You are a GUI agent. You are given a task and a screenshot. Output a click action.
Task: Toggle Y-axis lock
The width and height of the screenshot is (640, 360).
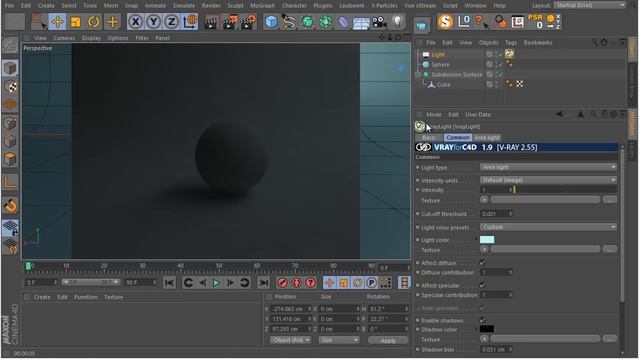tap(153, 22)
